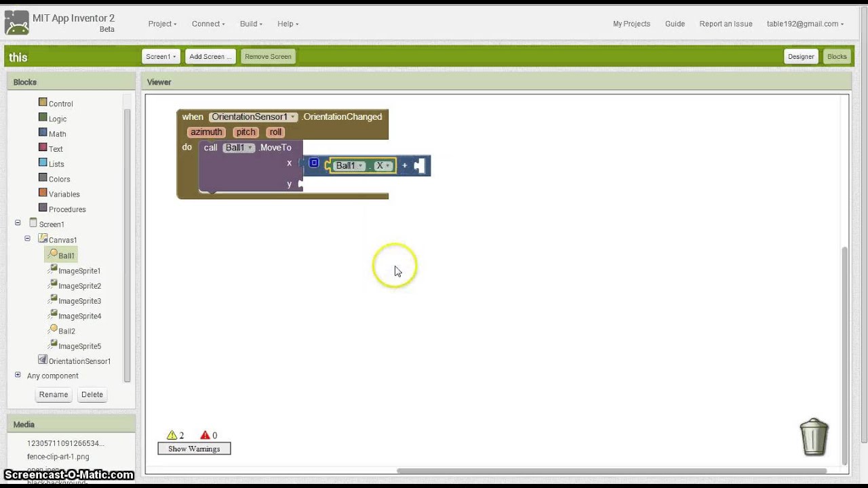This screenshot has width=868, height=488.
Task: Click the Ball2 component icon
Action: pyautogui.click(x=52, y=329)
